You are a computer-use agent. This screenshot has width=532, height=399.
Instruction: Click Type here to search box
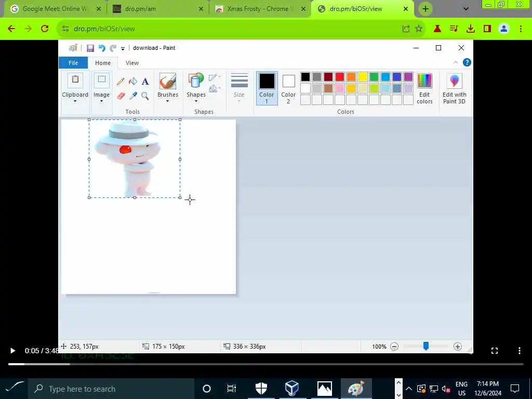point(111,389)
